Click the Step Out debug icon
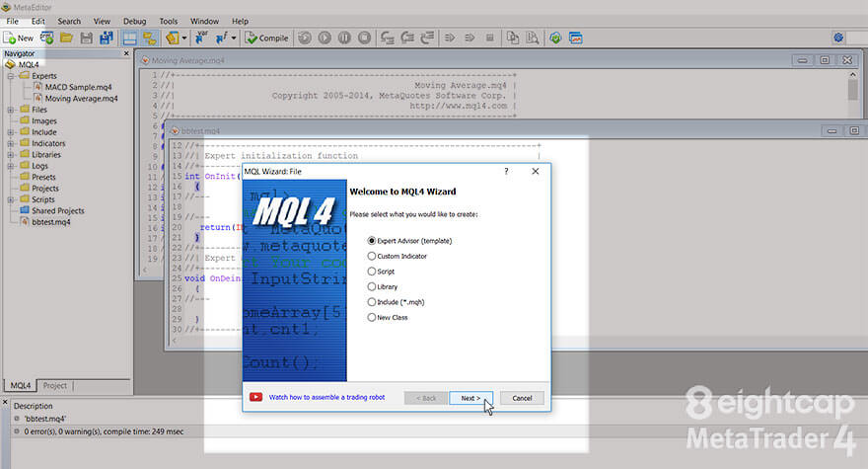Image resolution: width=868 pixels, height=469 pixels. [x=427, y=38]
